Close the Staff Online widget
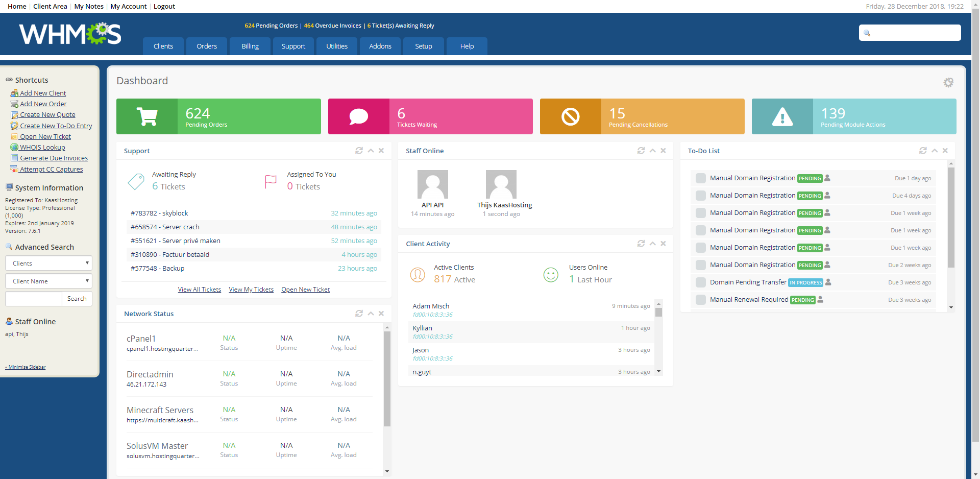 pyautogui.click(x=663, y=151)
